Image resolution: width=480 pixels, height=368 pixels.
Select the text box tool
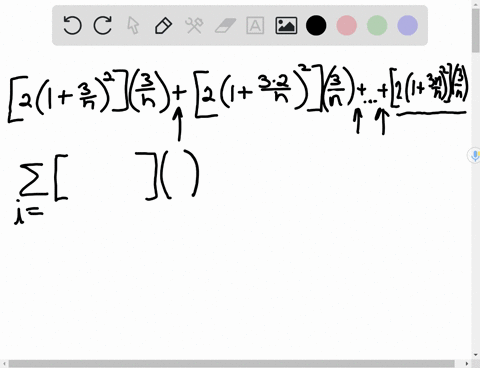[255, 25]
